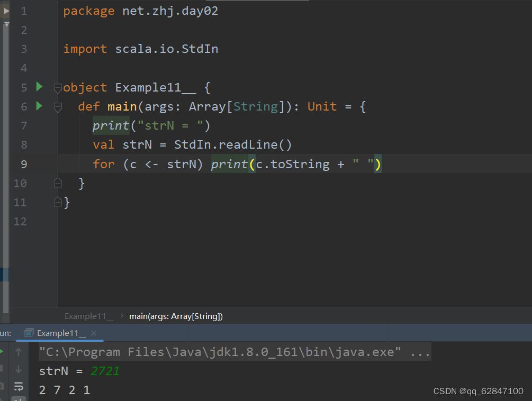The width and height of the screenshot is (532, 401).
Task: Close the Example11__ run tab
Action: [x=94, y=333]
